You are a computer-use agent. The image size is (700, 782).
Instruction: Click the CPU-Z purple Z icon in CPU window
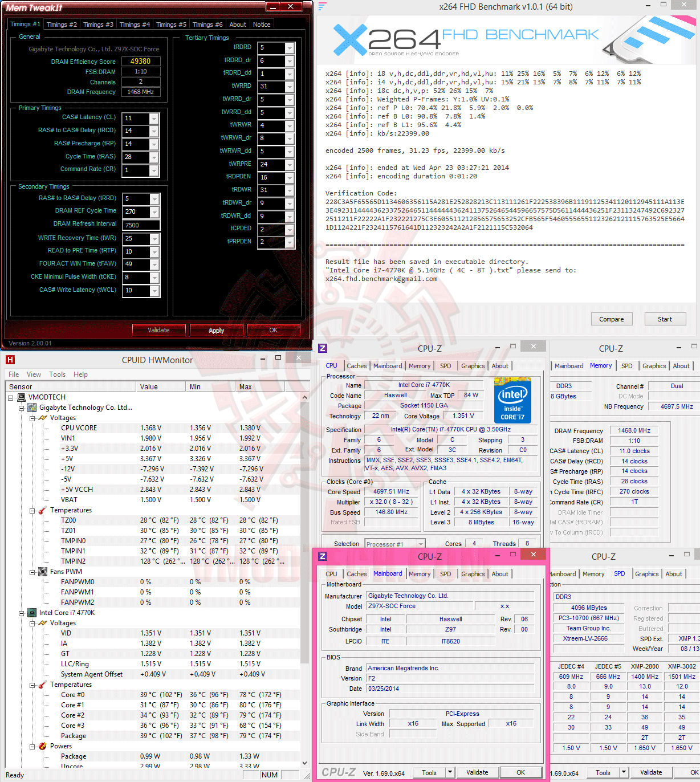pos(323,348)
